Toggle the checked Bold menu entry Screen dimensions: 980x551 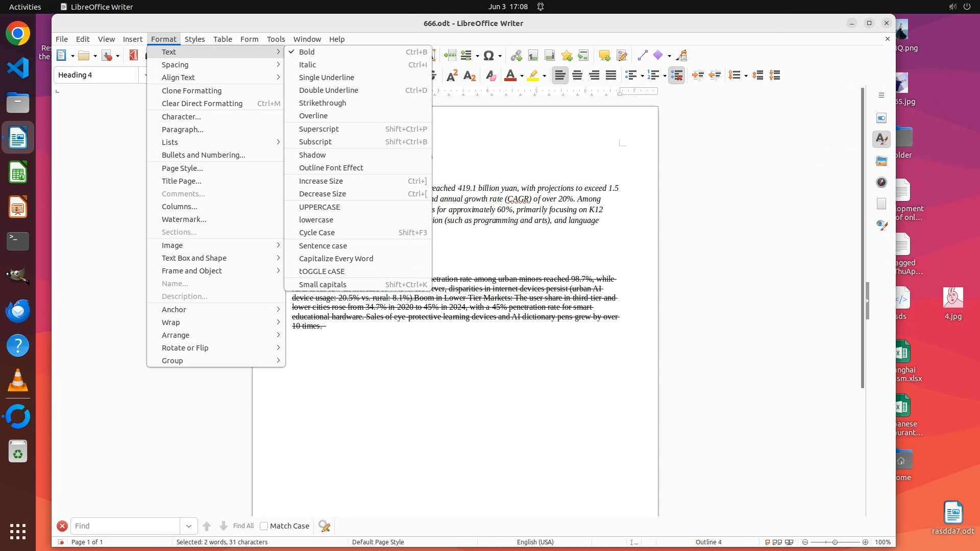click(307, 52)
